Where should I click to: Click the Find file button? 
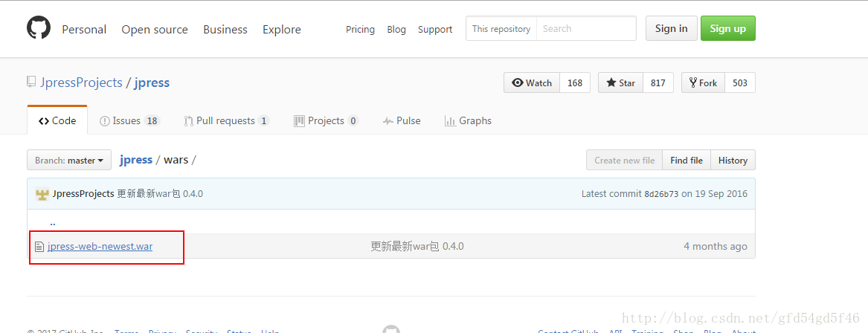(x=687, y=160)
